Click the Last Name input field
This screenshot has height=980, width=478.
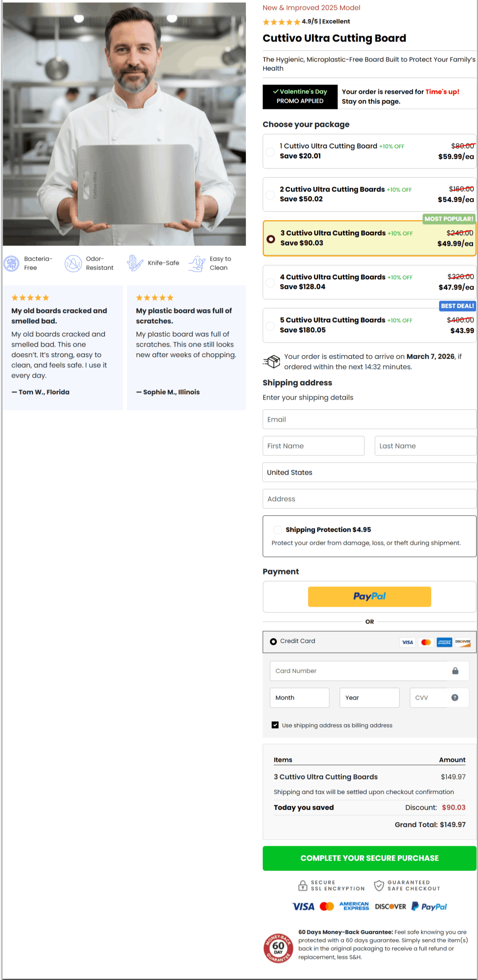(x=425, y=446)
